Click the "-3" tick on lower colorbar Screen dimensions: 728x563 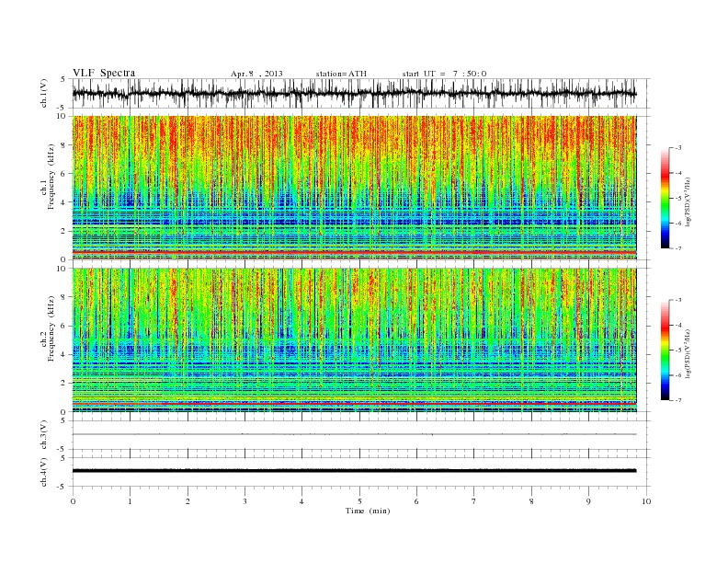(677, 300)
